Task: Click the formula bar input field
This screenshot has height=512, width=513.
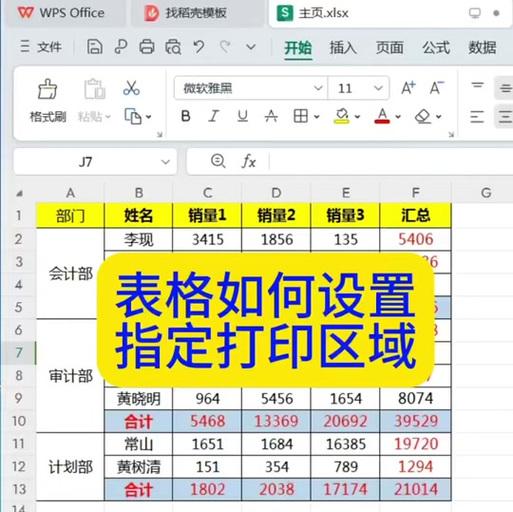Action: 391,162
